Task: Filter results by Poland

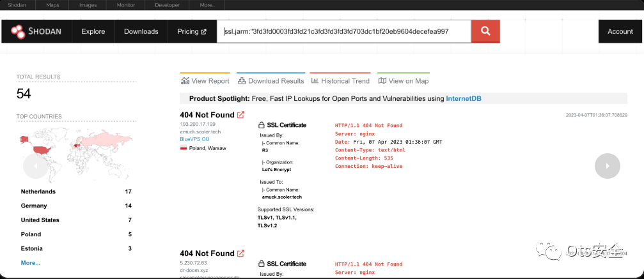Action: (76, 234)
